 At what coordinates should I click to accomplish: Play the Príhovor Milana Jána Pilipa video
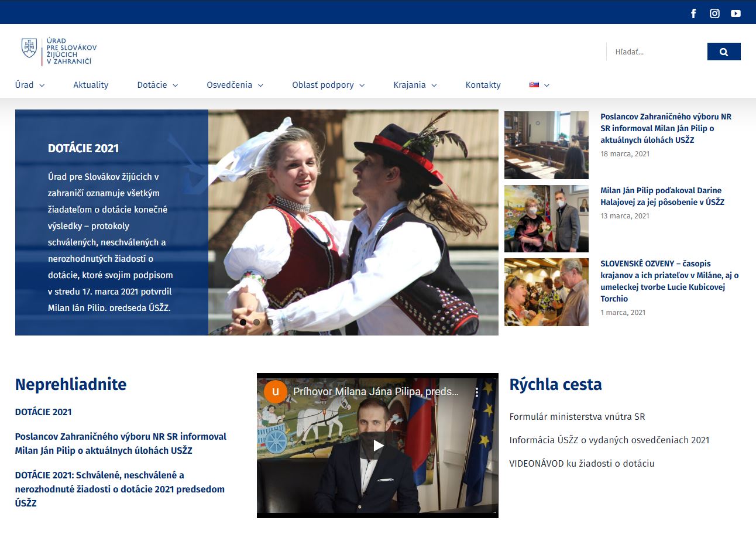(377, 446)
